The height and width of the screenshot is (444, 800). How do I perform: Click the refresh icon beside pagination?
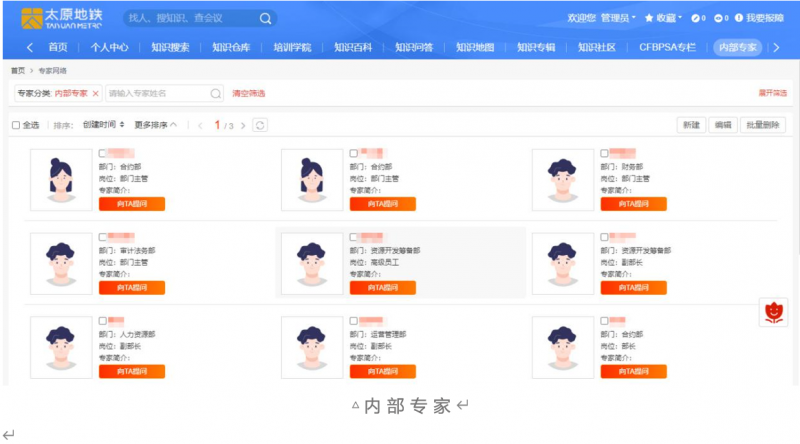point(260,125)
